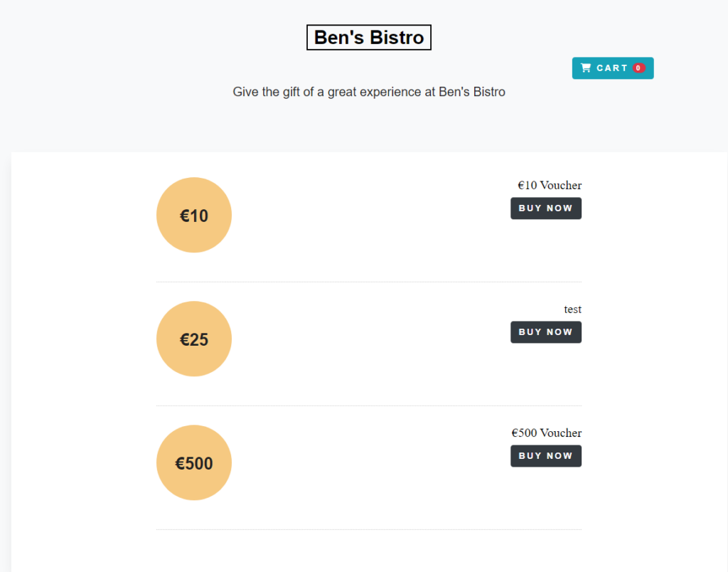Click Ben's Bistro text within the tagline
Viewport: 728px width, 572px height.
(472, 92)
